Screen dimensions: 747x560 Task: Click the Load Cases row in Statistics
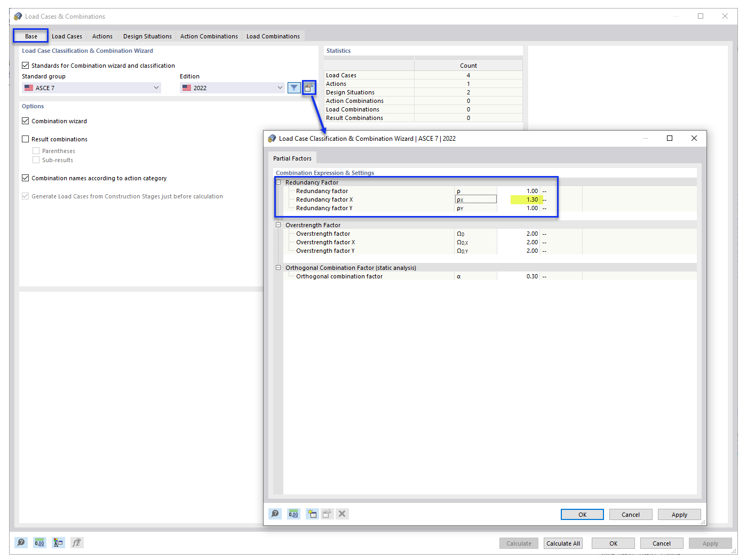(x=424, y=75)
